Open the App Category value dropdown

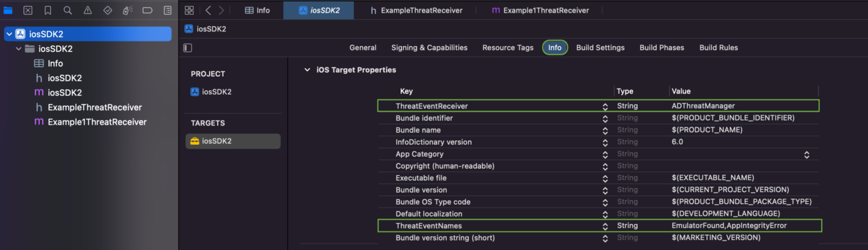coord(807,154)
